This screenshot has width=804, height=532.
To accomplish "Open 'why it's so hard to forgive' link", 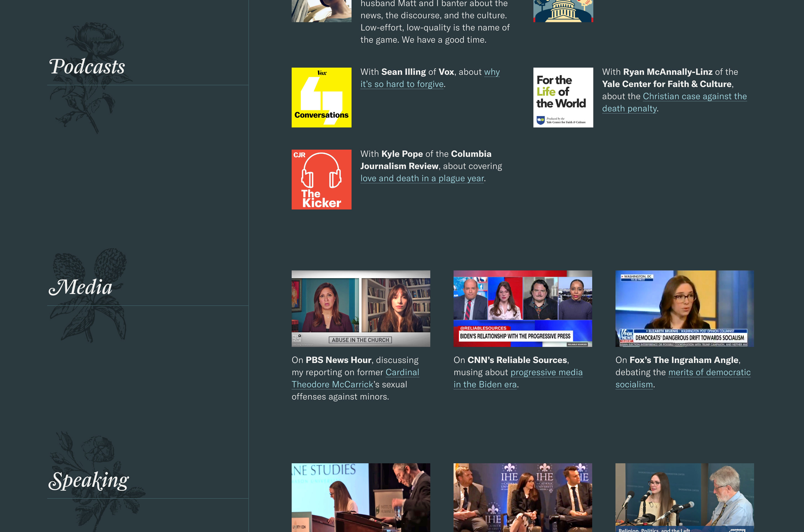I will [x=430, y=78].
